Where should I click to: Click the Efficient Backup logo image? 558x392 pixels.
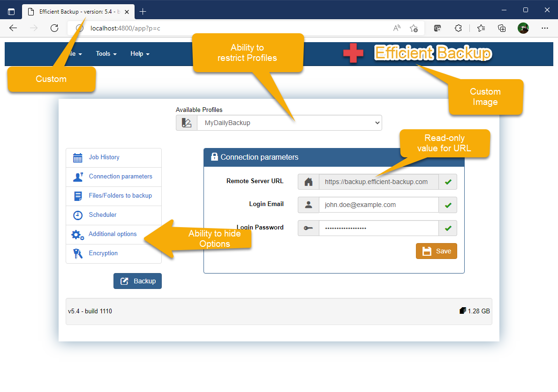point(433,53)
